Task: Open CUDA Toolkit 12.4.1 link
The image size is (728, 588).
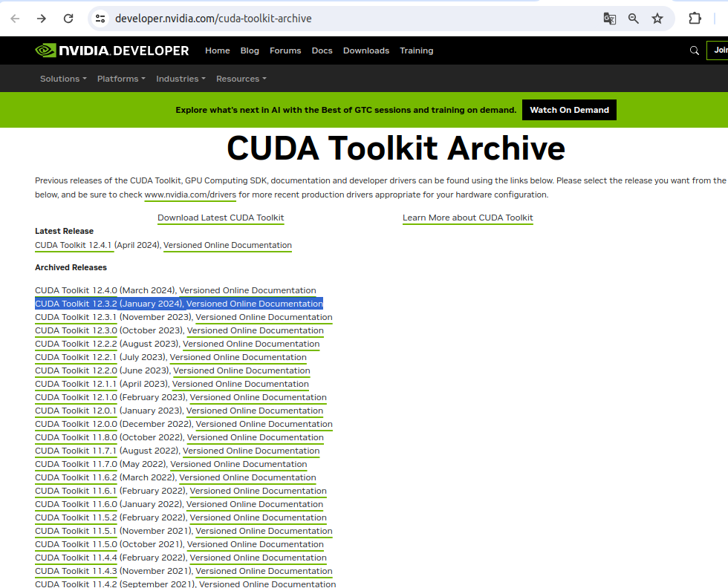Action: [x=74, y=245]
